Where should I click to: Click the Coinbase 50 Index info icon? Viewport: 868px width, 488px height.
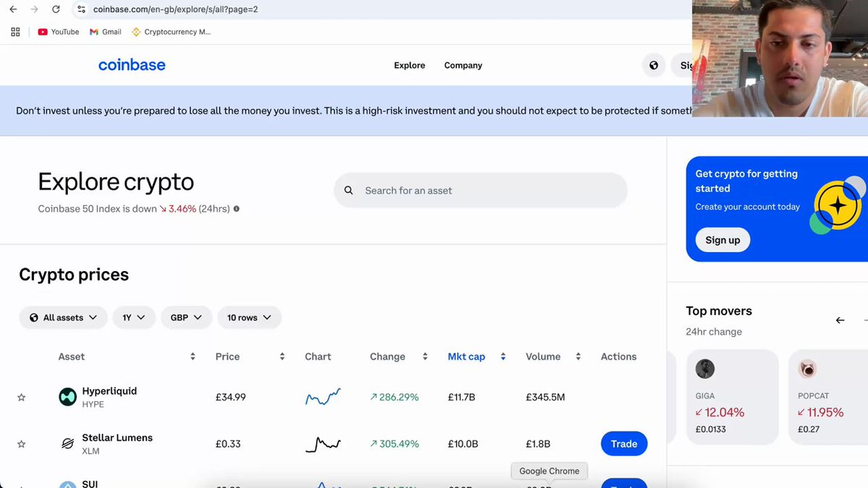point(237,209)
